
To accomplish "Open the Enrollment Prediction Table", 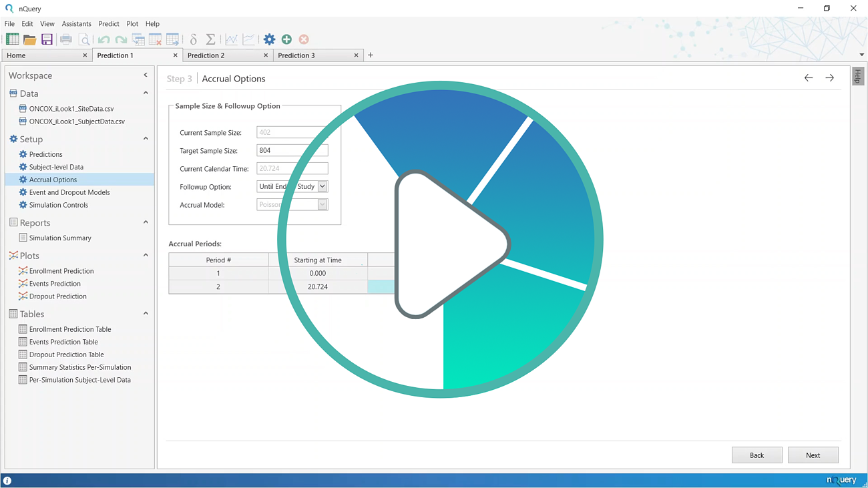I will click(x=70, y=329).
